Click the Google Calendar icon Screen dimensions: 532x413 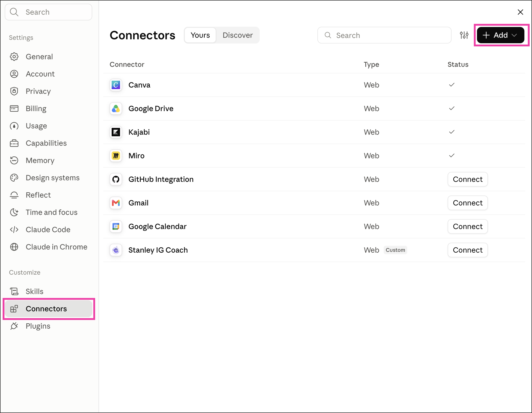point(116,226)
